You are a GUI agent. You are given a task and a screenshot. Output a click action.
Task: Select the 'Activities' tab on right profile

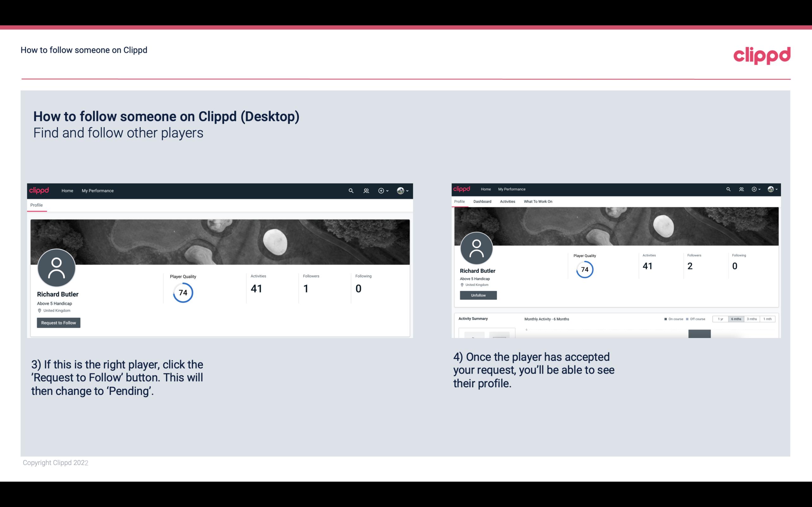click(506, 202)
